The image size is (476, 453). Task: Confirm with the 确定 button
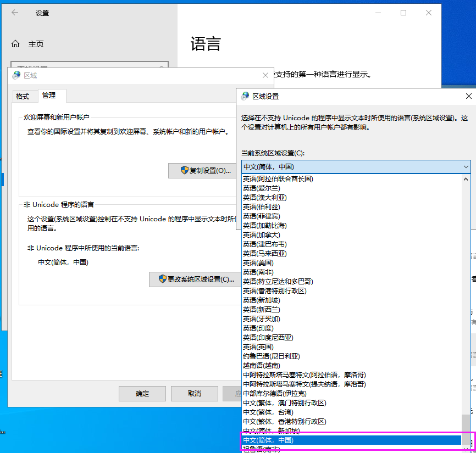tap(142, 394)
